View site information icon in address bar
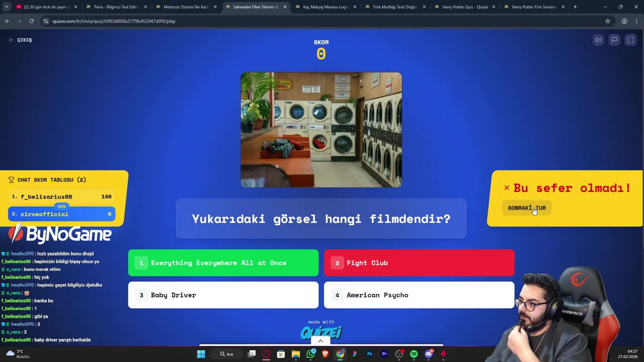The width and height of the screenshot is (644, 362). pyautogui.click(x=46, y=21)
